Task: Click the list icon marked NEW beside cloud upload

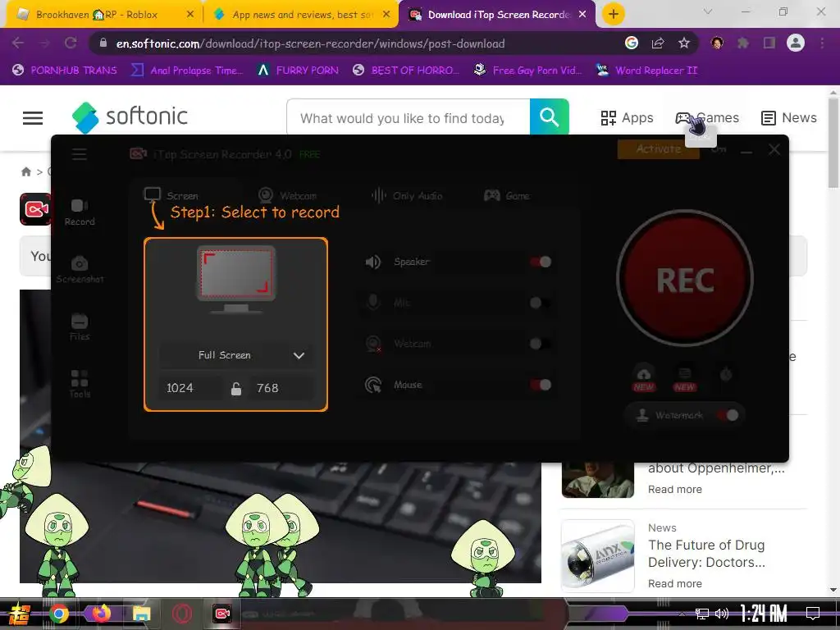Action: (x=685, y=374)
